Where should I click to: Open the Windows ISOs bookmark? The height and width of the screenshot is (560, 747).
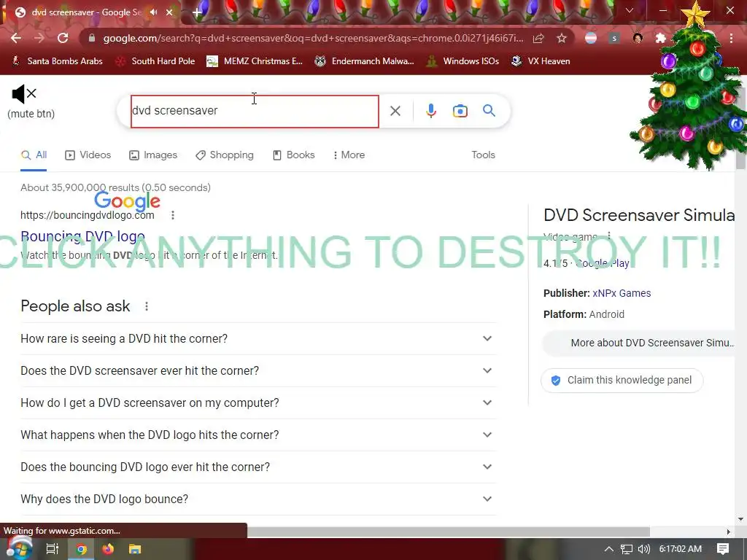(462, 61)
